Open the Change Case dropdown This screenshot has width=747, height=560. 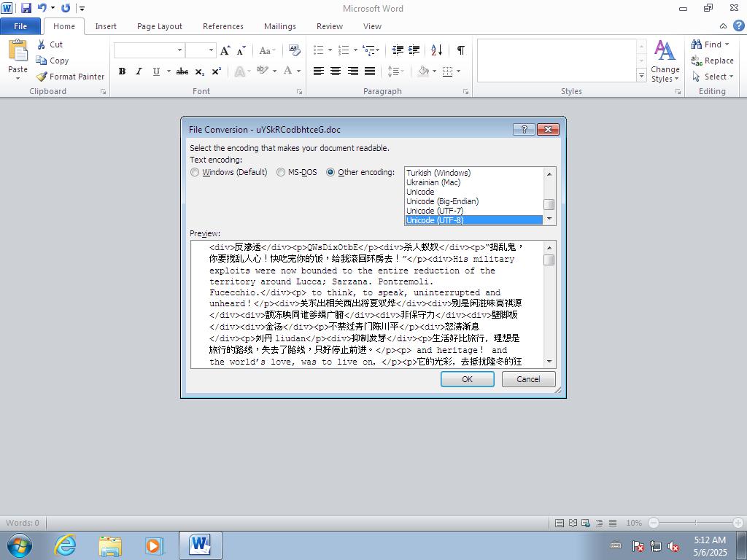(x=267, y=50)
